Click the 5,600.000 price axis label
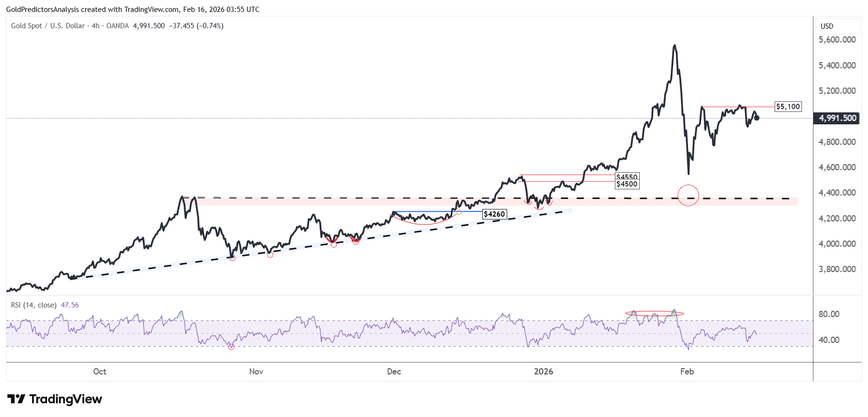868x417 pixels. [837, 40]
